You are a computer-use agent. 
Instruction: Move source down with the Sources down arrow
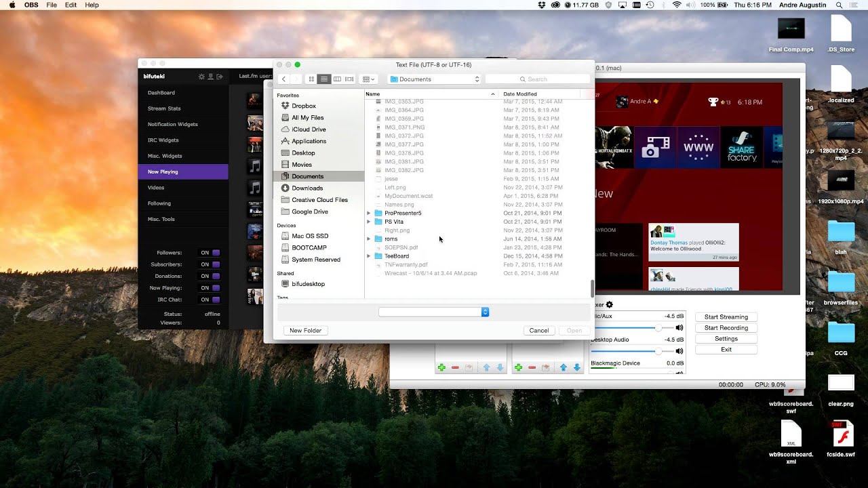pos(577,367)
